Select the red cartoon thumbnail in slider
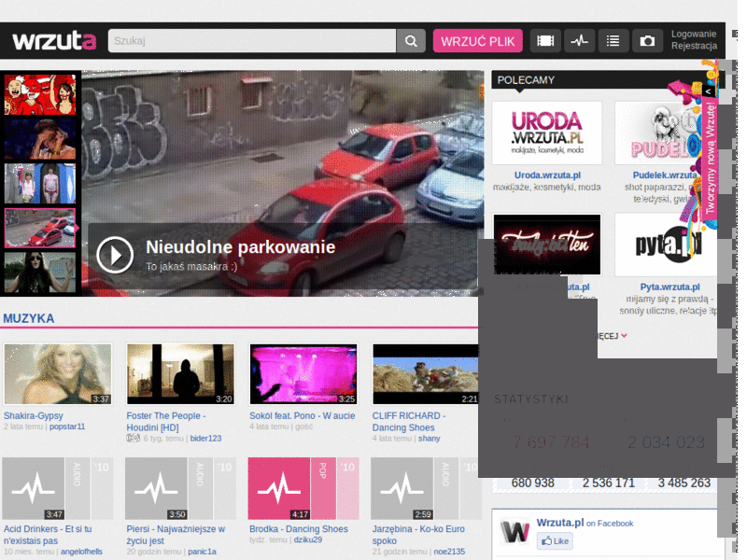747x560 pixels. click(x=40, y=94)
